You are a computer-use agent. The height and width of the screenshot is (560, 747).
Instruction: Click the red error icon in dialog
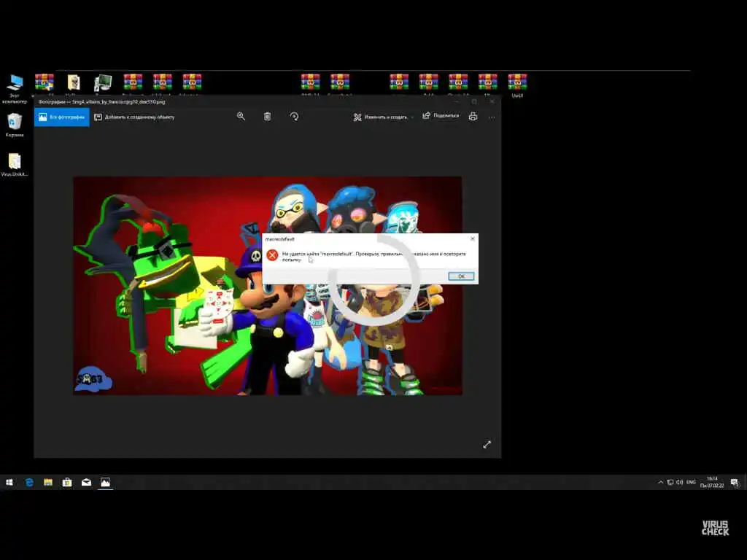click(273, 255)
